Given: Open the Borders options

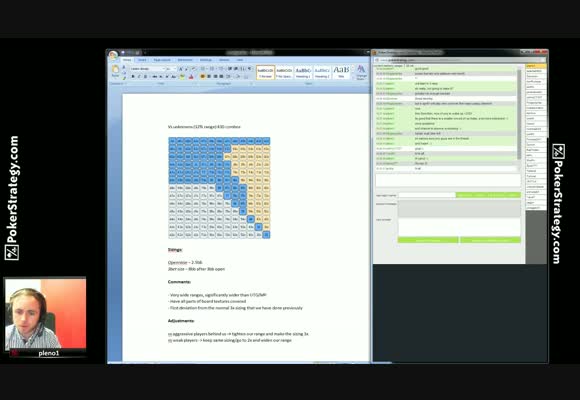Looking at the screenshot, I should (246, 77).
